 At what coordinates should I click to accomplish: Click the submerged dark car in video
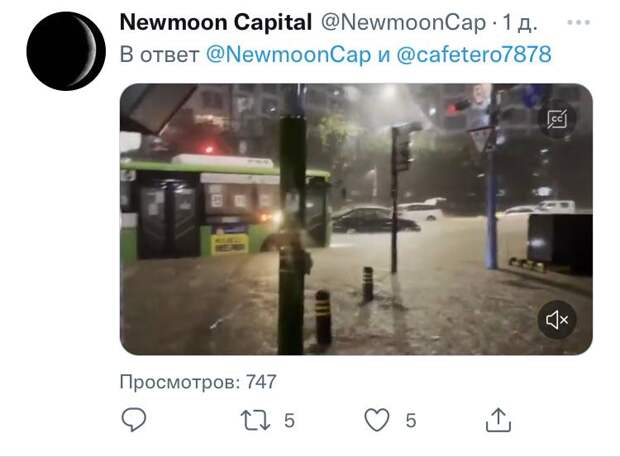(x=374, y=219)
